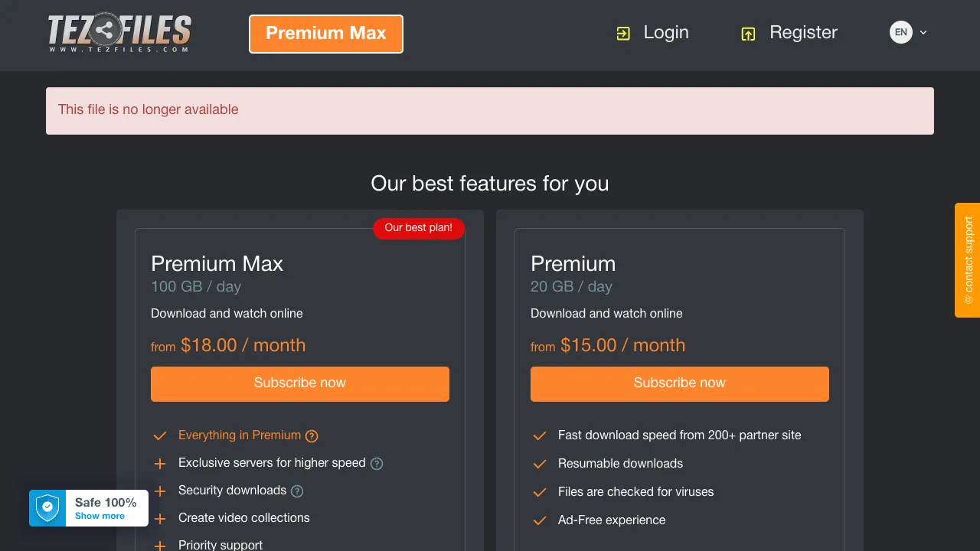The image size is (980, 551).
Task: Open the Register link
Action: tap(803, 32)
